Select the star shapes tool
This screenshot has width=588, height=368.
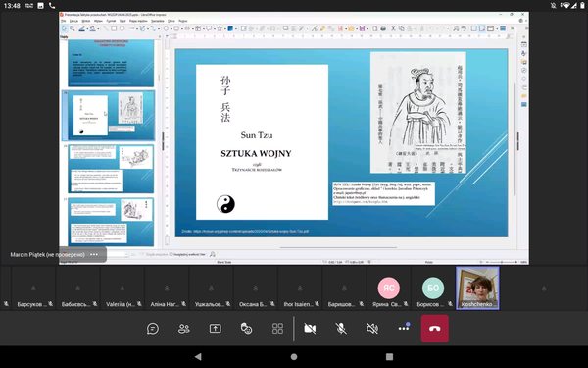(x=220, y=28)
